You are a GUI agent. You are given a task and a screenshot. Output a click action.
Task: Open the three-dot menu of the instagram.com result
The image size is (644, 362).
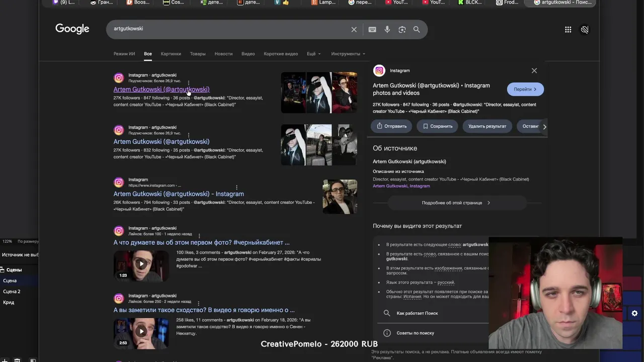[236, 187]
